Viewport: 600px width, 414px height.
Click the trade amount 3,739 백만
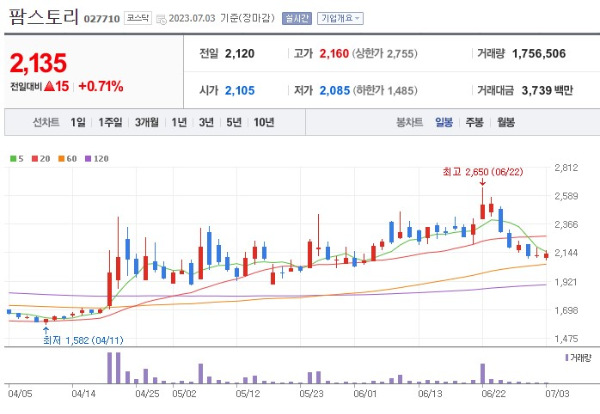click(547, 91)
